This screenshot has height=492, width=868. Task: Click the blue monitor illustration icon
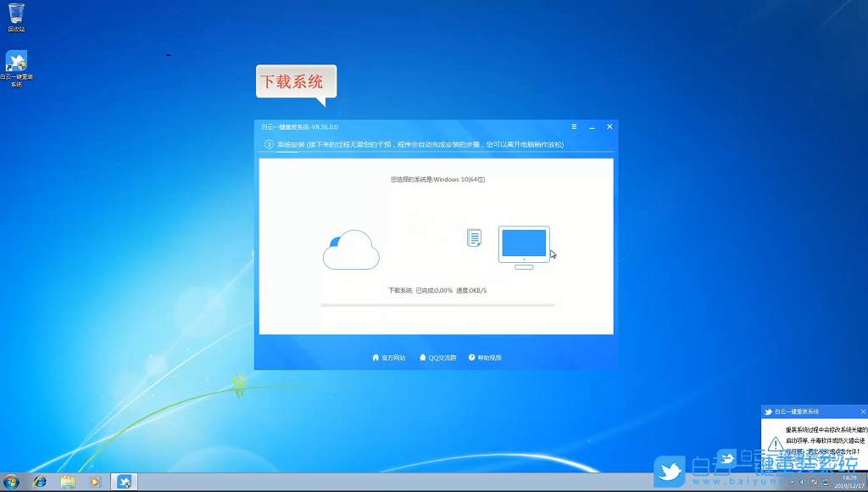pyautogui.click(x=523, y=243)
